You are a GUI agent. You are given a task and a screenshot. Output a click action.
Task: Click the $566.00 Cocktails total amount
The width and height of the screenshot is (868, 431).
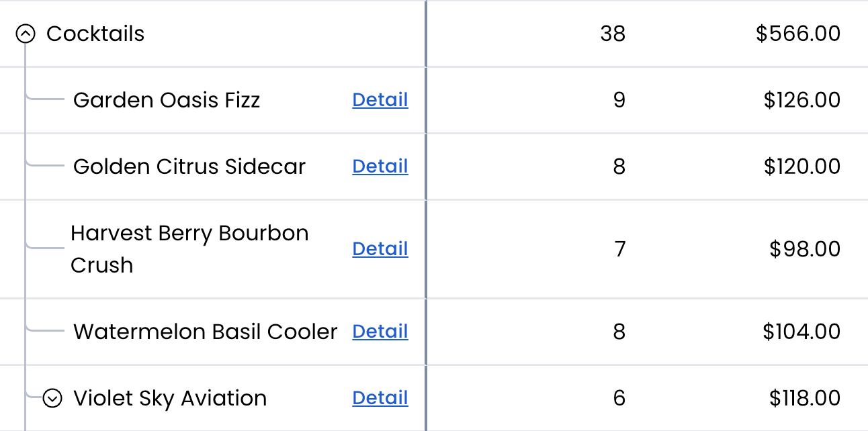pos(799,33)
